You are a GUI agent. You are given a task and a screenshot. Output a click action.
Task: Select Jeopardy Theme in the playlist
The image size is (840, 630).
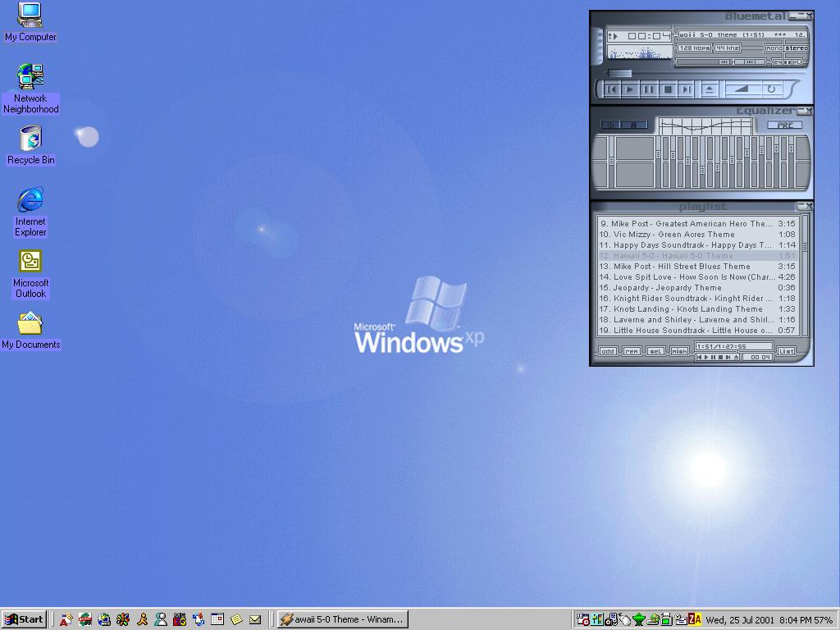pyautogui.click(x=667, y=288)
